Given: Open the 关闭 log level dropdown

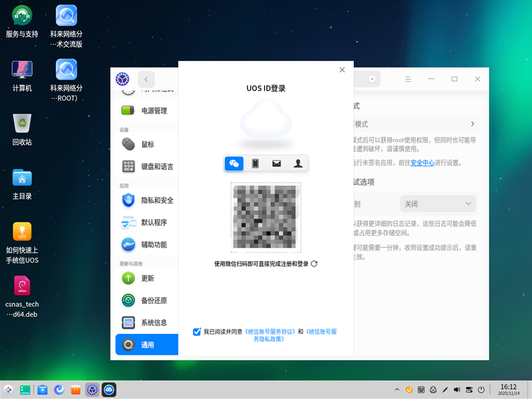Looking at the screenshot, I should tap(438, 203).
